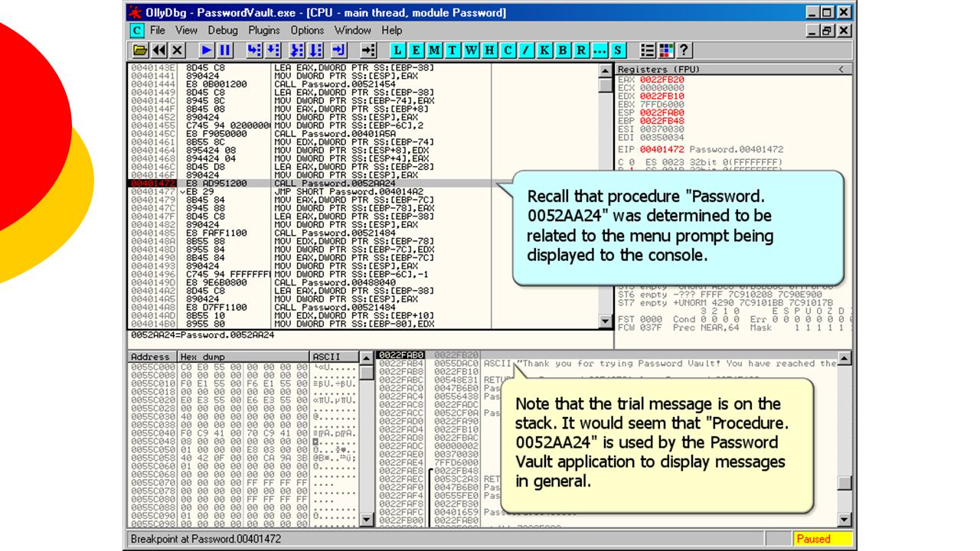Select address 00401477 JMP SHORT row

coord(364,192)
